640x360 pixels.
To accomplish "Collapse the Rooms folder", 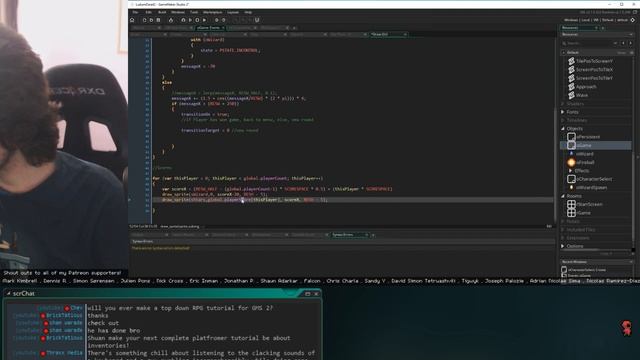I will tap(563, 196).
